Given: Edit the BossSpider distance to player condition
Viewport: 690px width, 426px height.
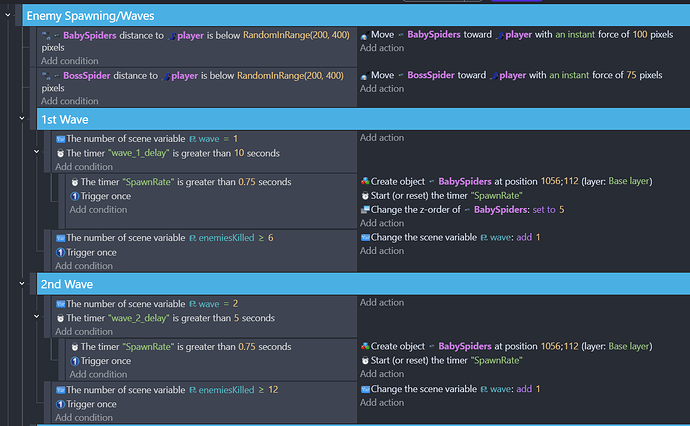Looking at the screenshot, I should 193,82.
